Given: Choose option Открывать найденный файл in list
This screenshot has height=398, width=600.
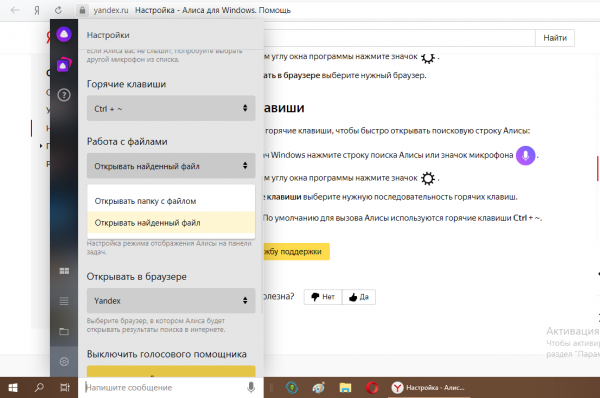Looking at the screenshot, I should pos(171,222).
